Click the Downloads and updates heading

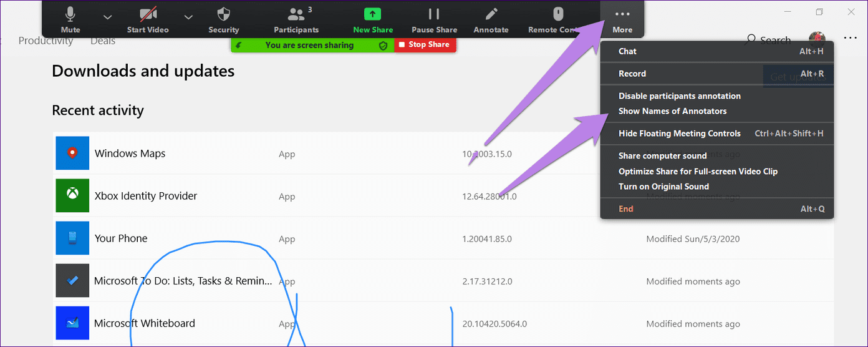point(143,71)
